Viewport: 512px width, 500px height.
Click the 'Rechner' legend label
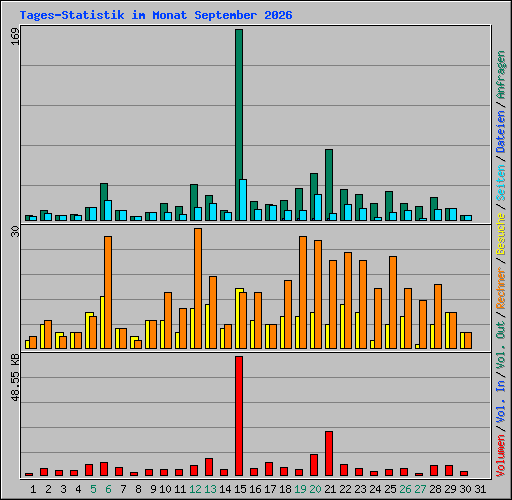click(x=501, y=288)
